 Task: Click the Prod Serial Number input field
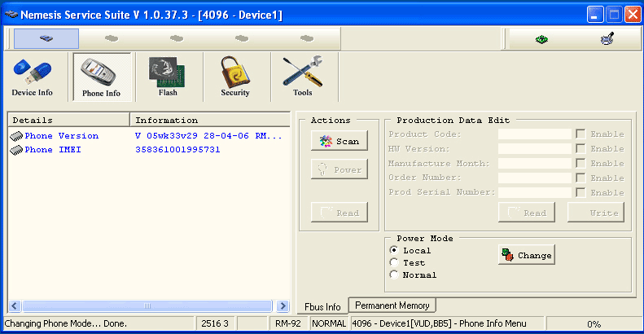[535, 192]
